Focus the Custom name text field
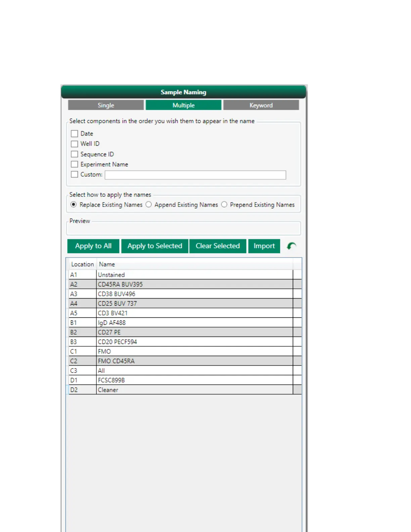Viewport: 411px width, 532px height. (195, 175)
